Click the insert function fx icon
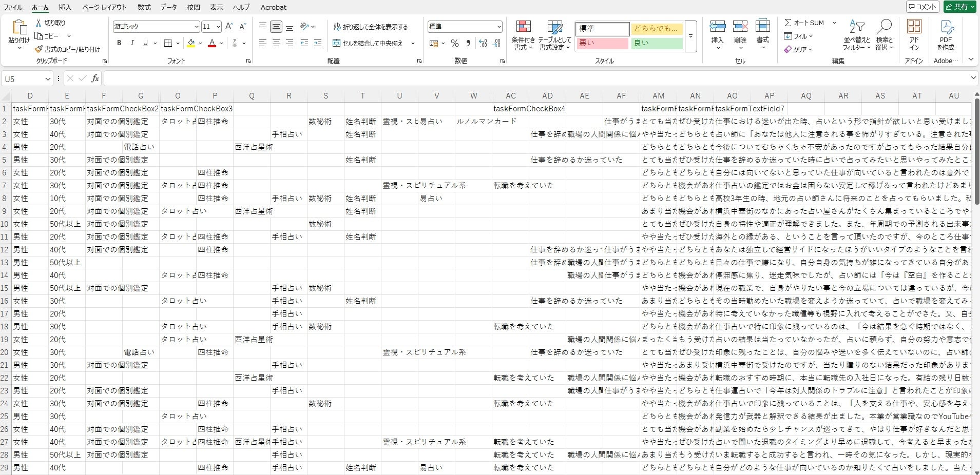The image size is (980, 475). tap(95, 78)
